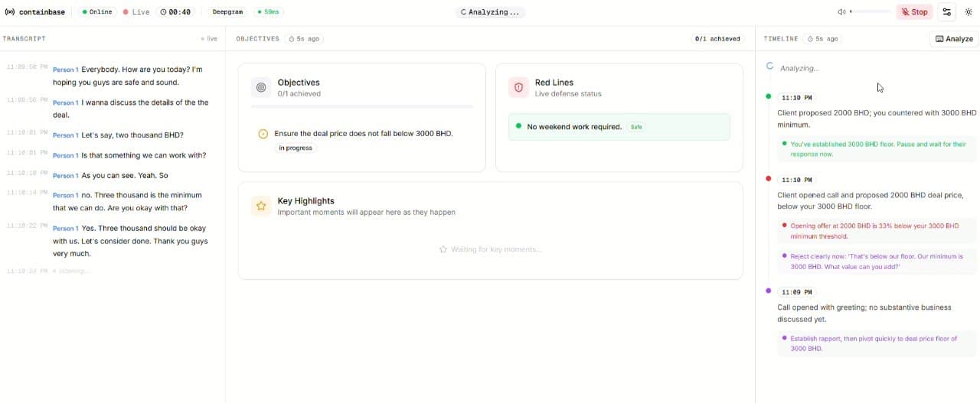Click the Analyzing status pill
This screenshot has height=403, width=980.
tap(490, 12)
